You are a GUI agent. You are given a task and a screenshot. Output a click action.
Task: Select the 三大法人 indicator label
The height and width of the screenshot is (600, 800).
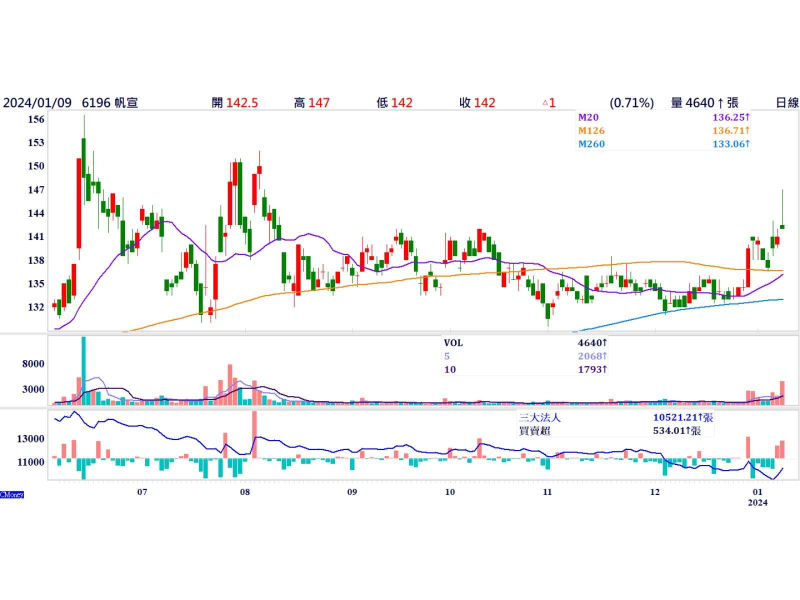click(x=540, y=417)
